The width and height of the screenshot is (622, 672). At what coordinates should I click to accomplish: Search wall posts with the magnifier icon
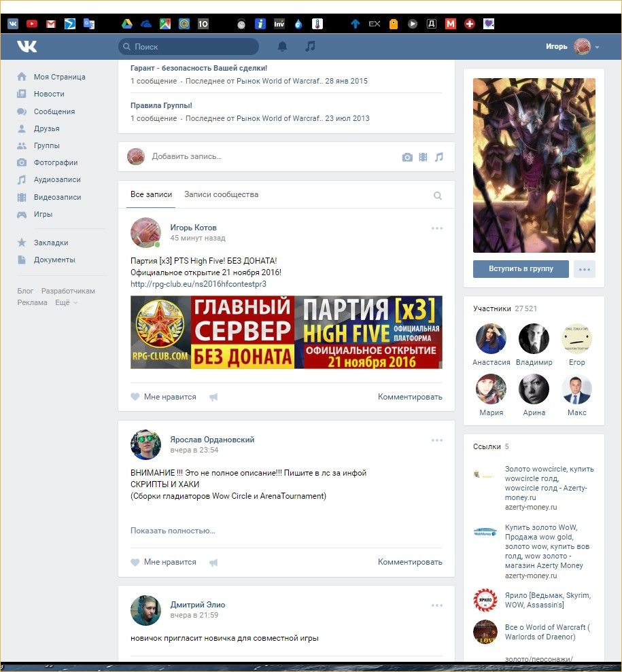click(437, 196)
